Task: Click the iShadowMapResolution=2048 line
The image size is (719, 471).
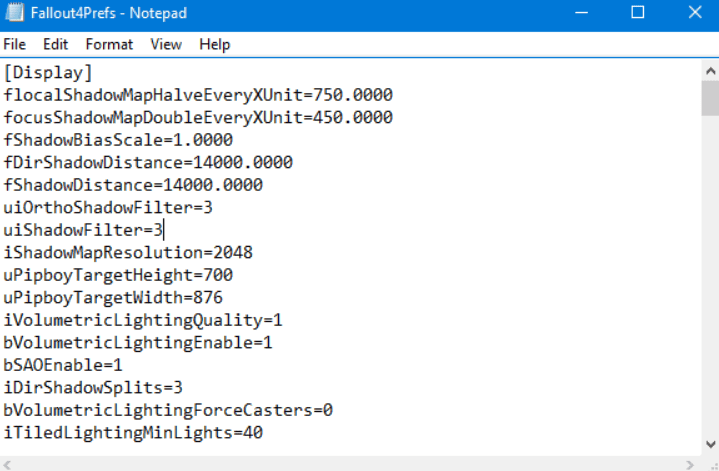Action: point(128,252)
